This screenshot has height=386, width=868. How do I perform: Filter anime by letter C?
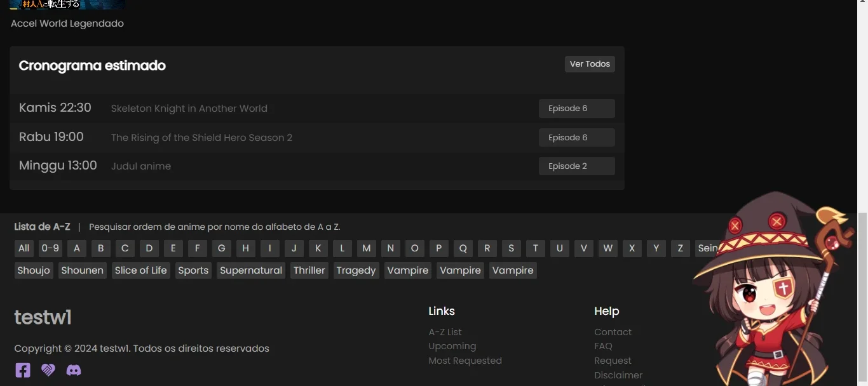coord(125,248)
